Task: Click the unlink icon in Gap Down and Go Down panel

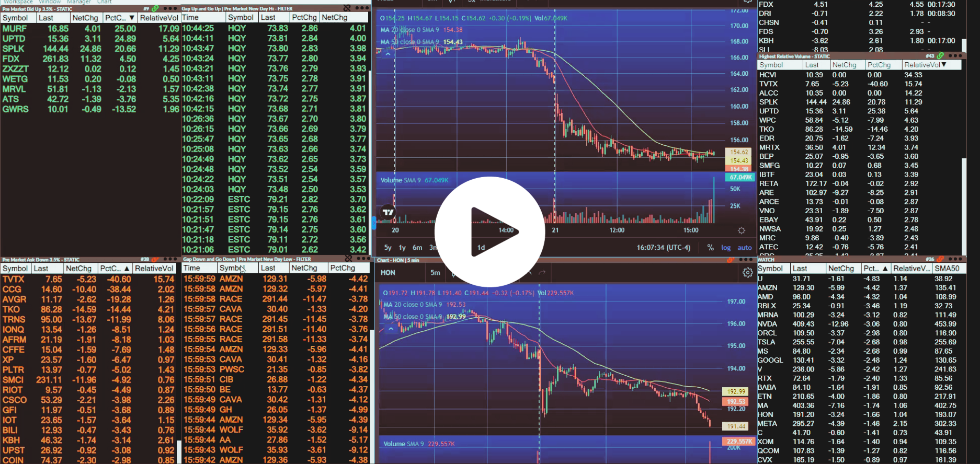Action: [348, 259]
